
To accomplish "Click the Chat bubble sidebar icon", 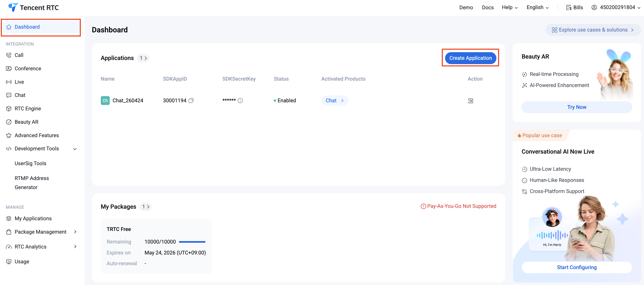I will click(x=9, y=95).
